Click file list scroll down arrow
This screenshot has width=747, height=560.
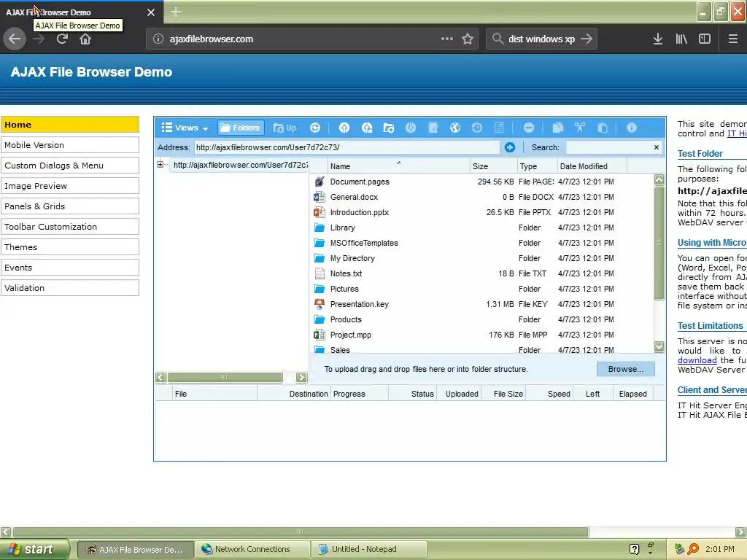659,346
